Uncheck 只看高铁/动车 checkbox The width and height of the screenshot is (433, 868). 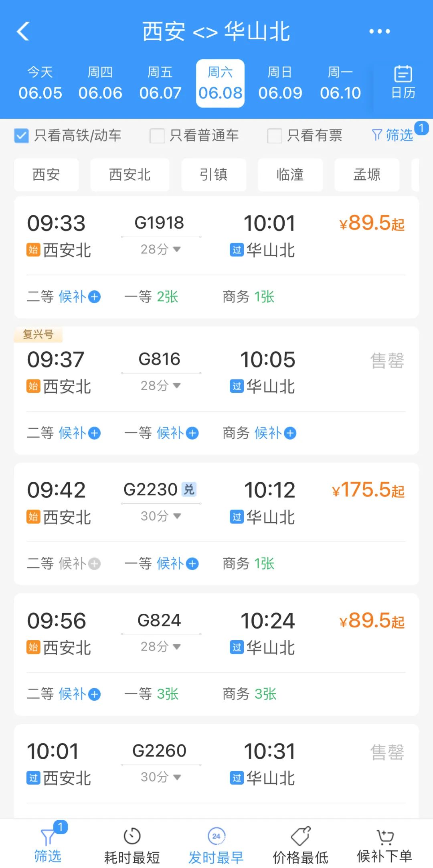pyautogui.click(x=21, y=136)
